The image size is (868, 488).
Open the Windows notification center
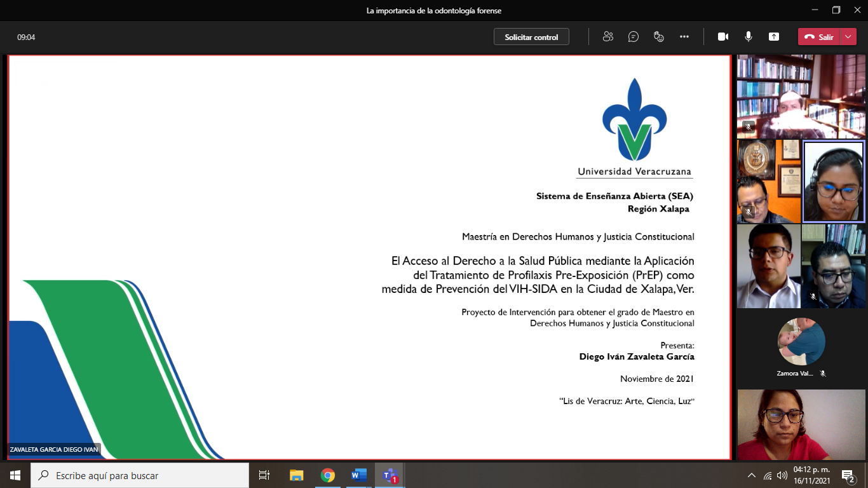[848, 475]
